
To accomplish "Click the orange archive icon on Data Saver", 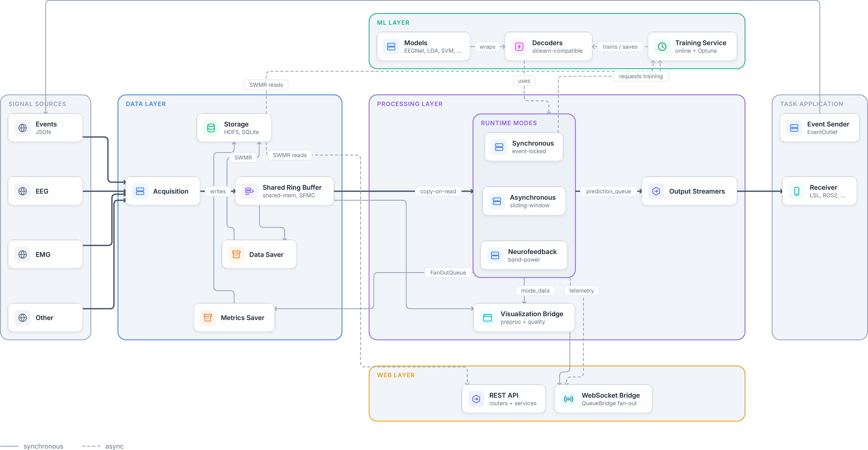I will coord(236,254).
